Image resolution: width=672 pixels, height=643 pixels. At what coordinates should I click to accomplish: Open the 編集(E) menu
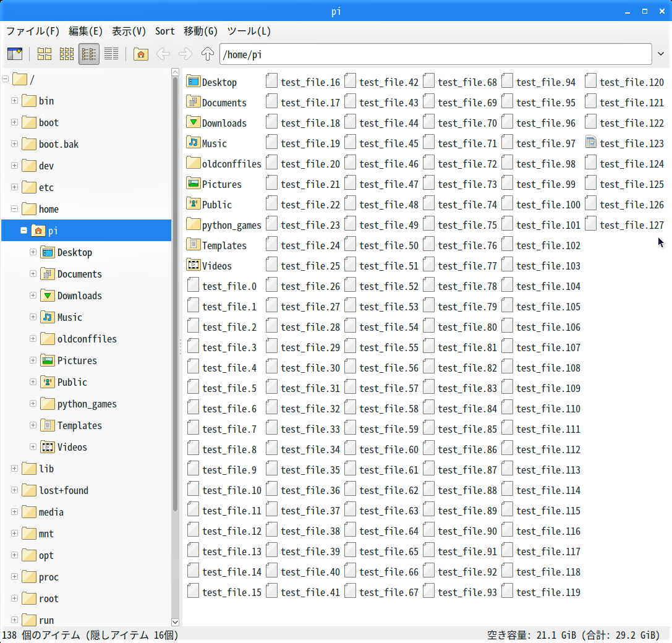[86, 32]
